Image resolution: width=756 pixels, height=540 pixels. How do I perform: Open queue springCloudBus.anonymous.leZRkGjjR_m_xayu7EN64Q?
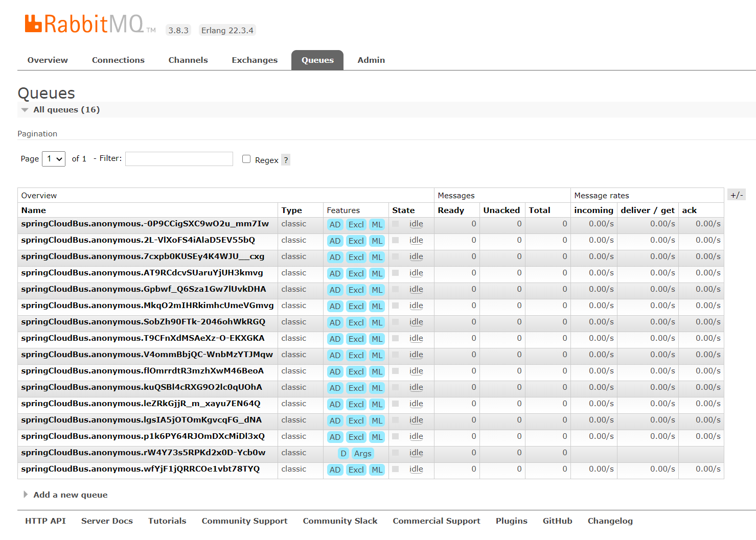pos(141,404)
